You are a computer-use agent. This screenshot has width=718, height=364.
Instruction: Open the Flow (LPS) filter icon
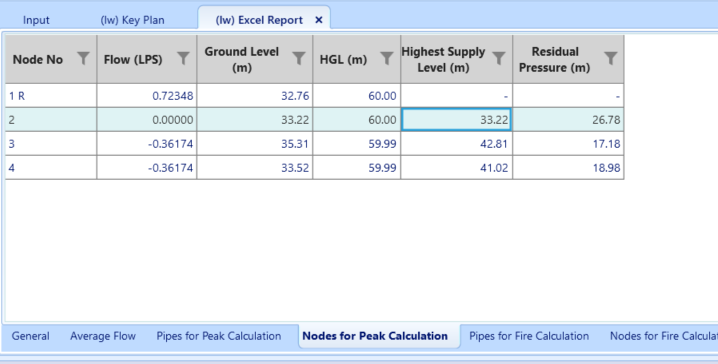183,59
